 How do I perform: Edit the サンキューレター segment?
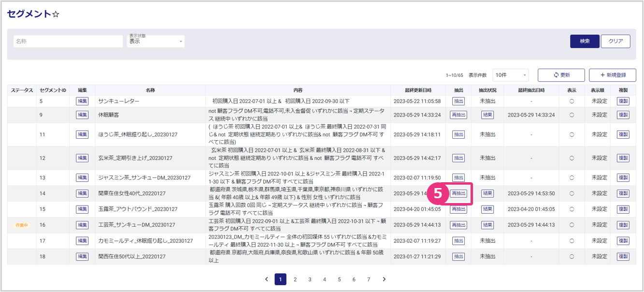pyautogui.click(x=82, y=102)
